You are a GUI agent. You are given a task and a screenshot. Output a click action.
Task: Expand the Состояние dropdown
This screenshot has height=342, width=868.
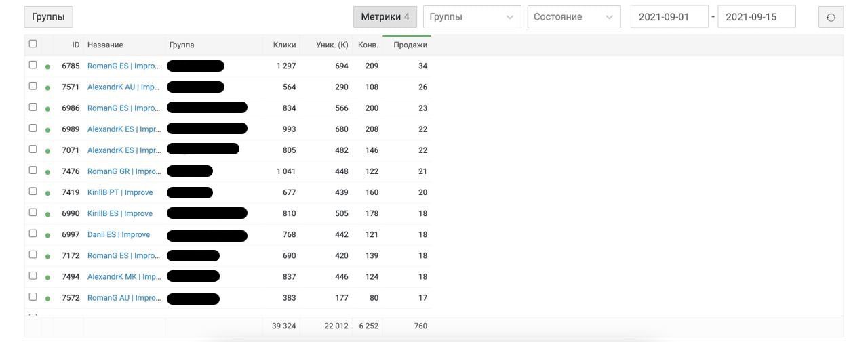click(x=574, y=17)
